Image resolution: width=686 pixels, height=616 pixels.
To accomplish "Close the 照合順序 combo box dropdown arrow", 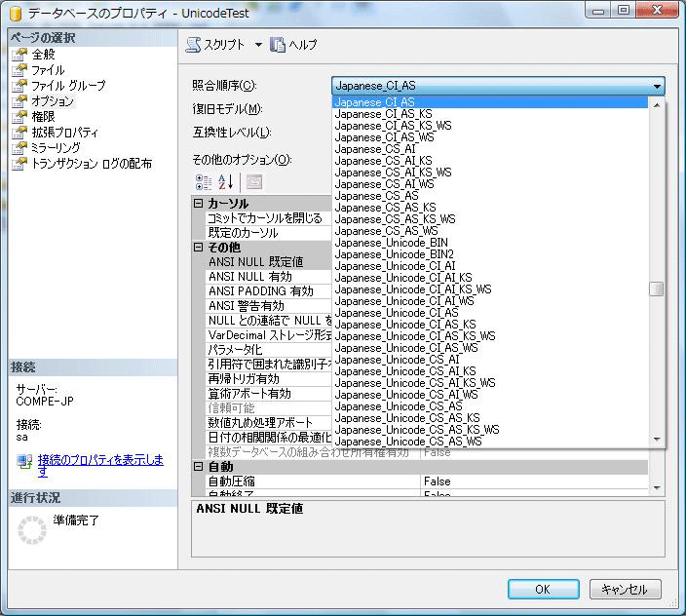I will (658, 86).
